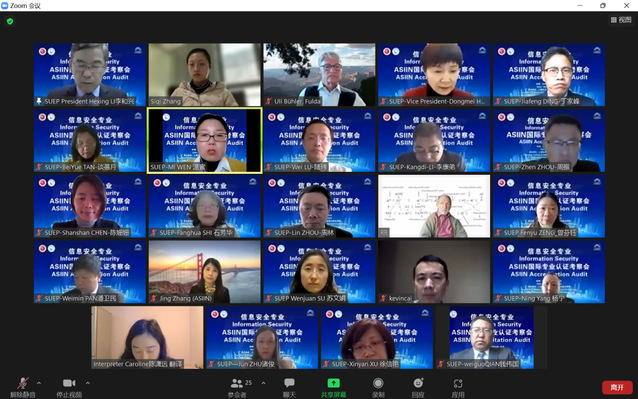Expand video options arrow beside camera
The height and width of the screenshot is (399, 638).
[x=88, y=383]
